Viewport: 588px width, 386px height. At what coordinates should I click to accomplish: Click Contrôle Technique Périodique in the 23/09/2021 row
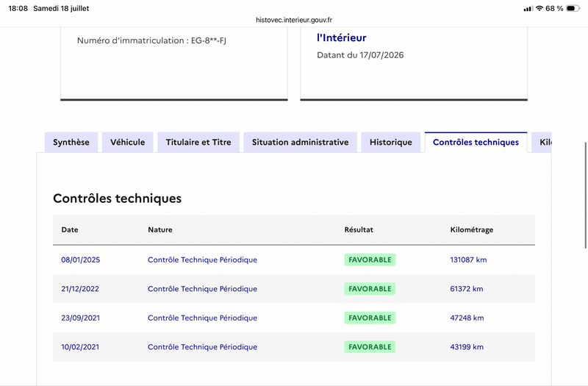coord(203,318)
